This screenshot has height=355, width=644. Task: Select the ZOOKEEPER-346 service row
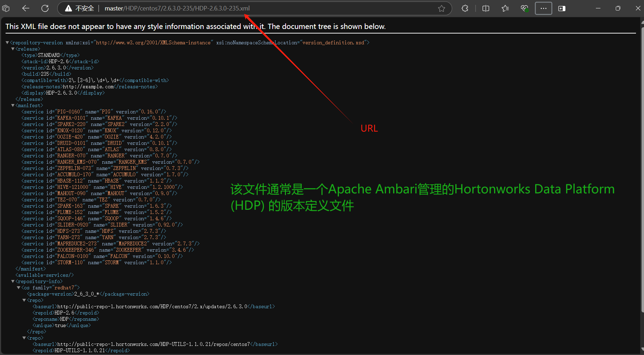[x=108, y=250]
